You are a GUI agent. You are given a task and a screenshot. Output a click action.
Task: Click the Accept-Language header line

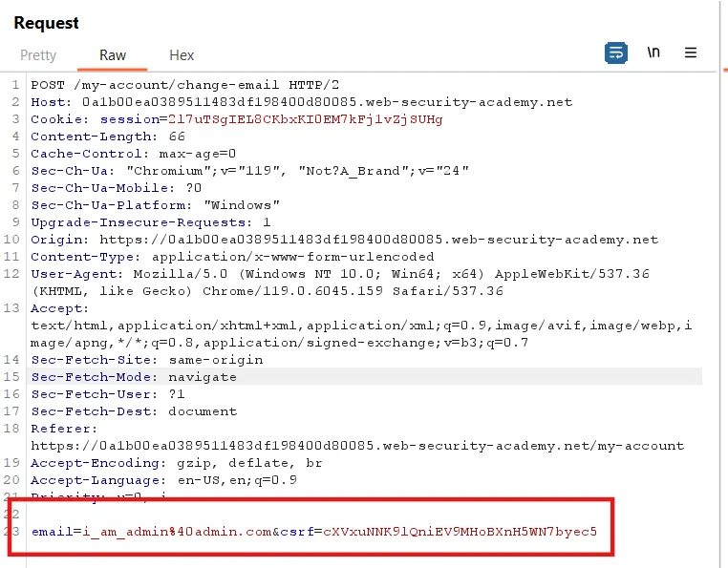(163, 480)
